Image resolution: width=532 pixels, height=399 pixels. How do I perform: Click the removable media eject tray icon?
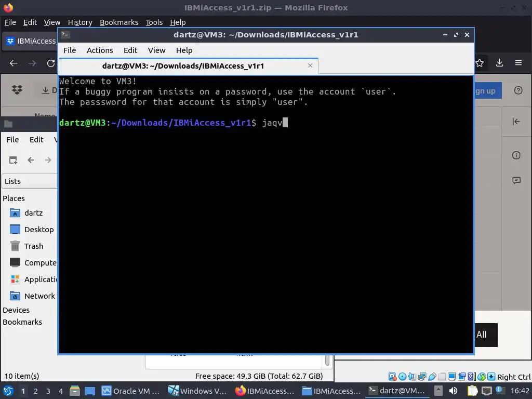[x=438, y=391]
